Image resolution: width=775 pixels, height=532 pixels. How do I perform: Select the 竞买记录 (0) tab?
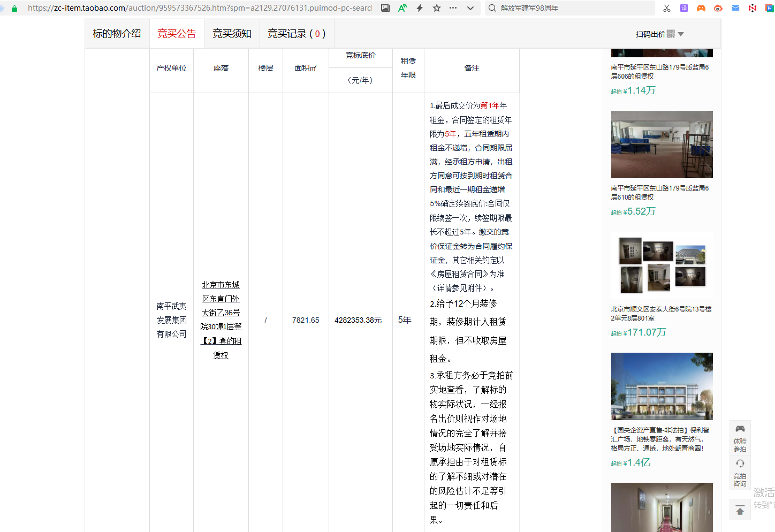tap(297, 34)
